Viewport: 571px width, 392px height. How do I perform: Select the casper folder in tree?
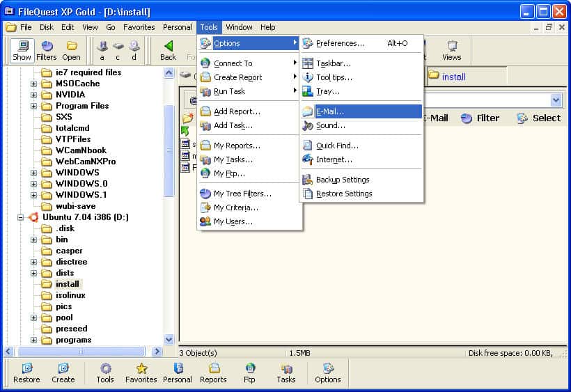pyautogui.click(x=69, y=251)
